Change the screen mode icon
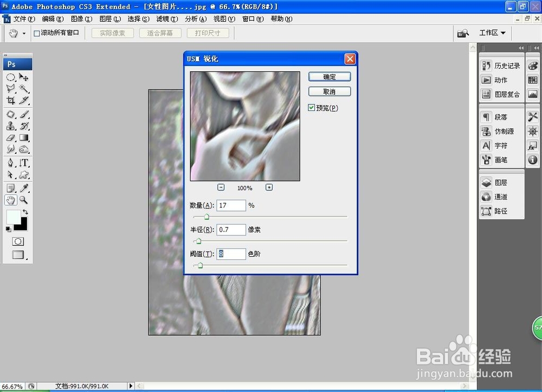 18,255
